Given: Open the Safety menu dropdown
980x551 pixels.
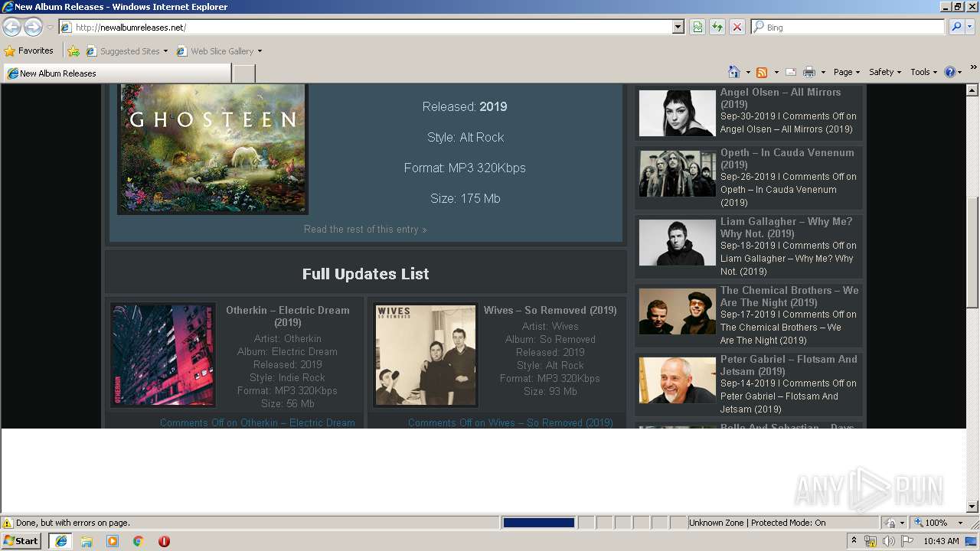Looking at the screenshot, I should [884, 72].
